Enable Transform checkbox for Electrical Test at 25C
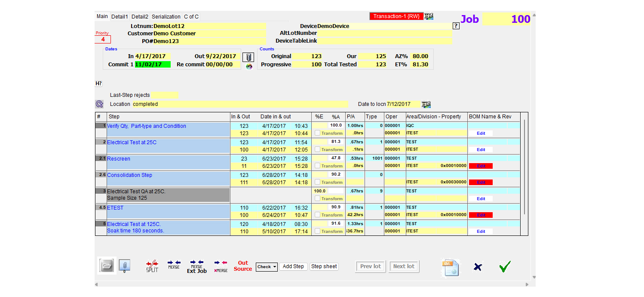Viewport: 644px width, 297px height. (x=317, y=149)
